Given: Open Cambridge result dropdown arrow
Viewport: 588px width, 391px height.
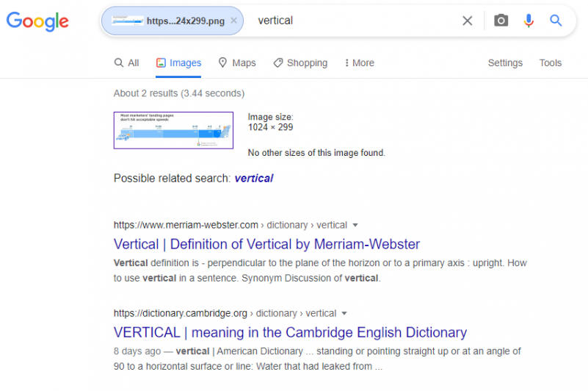Looking at the screenshot, I should tap(344, 313).
